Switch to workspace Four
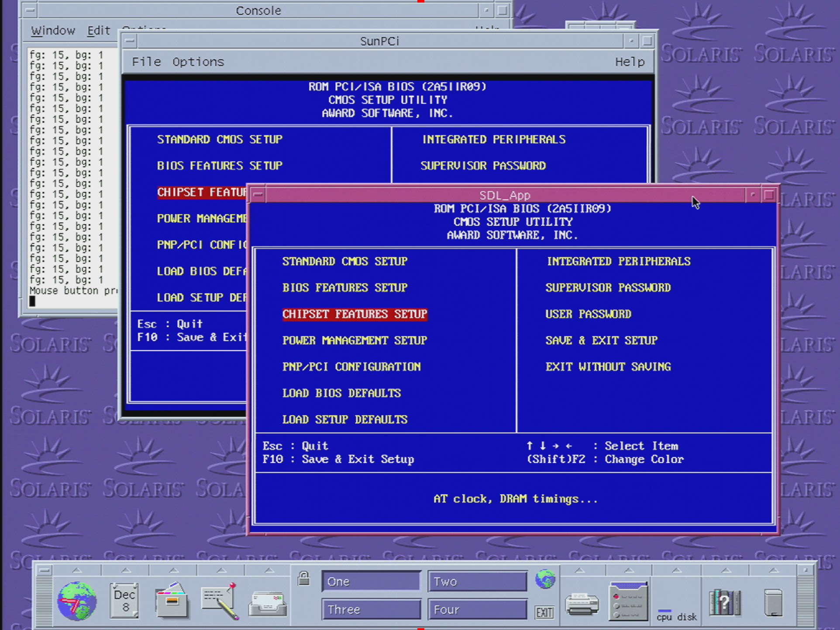The width and height of the screenshot is (840, 630). (477, 609)
